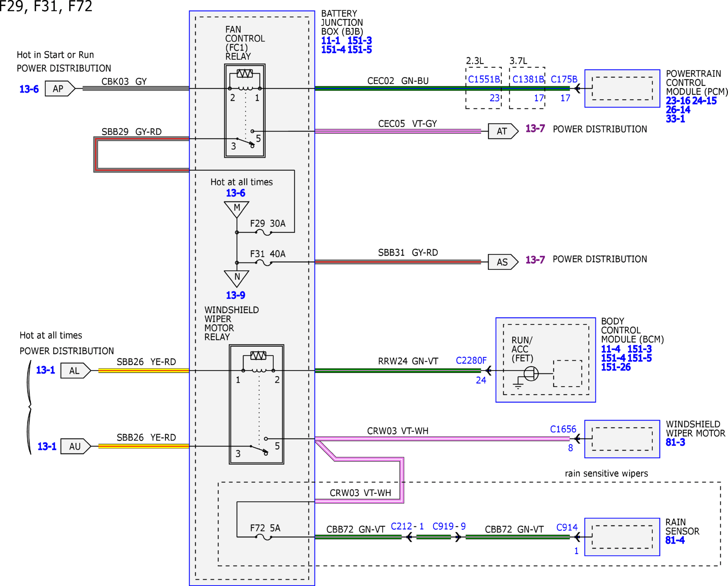Click the AP off-page connector arrow
The height and width of the screenshot is (586, 728).
[60, 88]
